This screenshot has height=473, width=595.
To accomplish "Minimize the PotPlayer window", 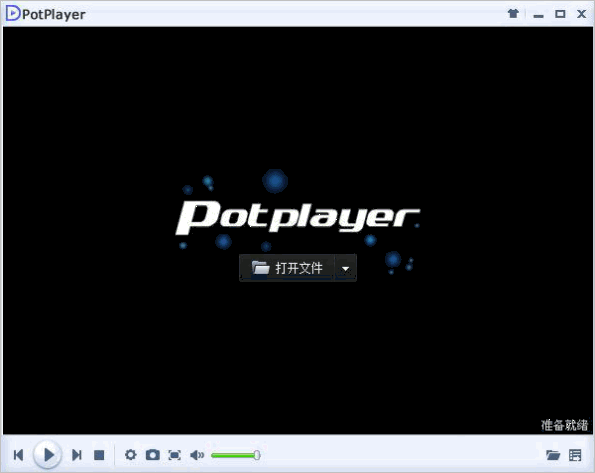I will click(538, 15).
